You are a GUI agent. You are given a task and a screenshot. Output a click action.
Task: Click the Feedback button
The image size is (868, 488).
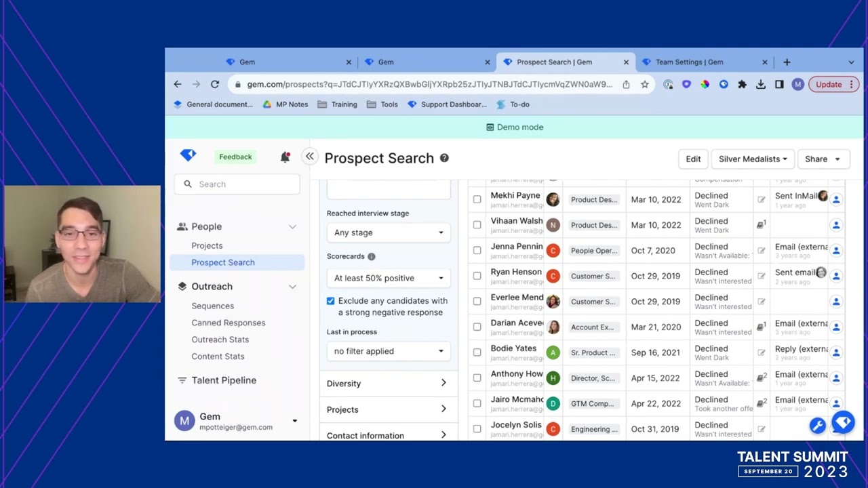coord(235,157)
